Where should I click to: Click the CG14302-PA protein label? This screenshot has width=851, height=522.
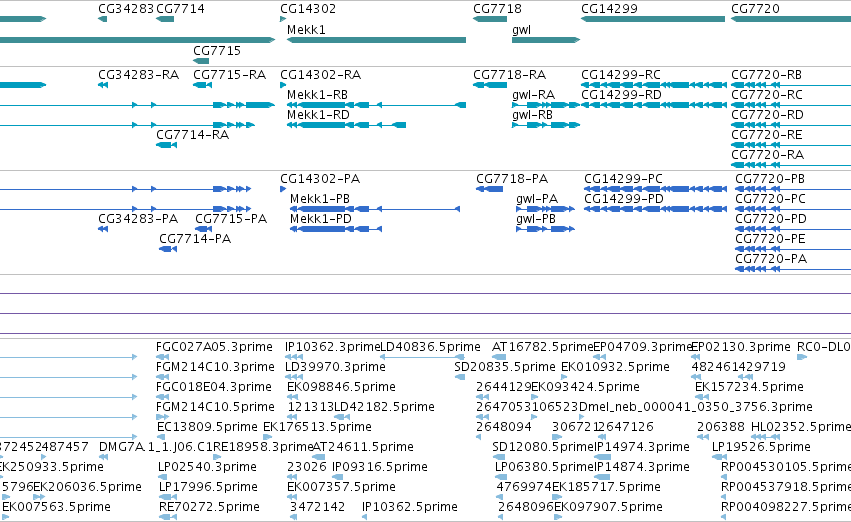(320, 179)
